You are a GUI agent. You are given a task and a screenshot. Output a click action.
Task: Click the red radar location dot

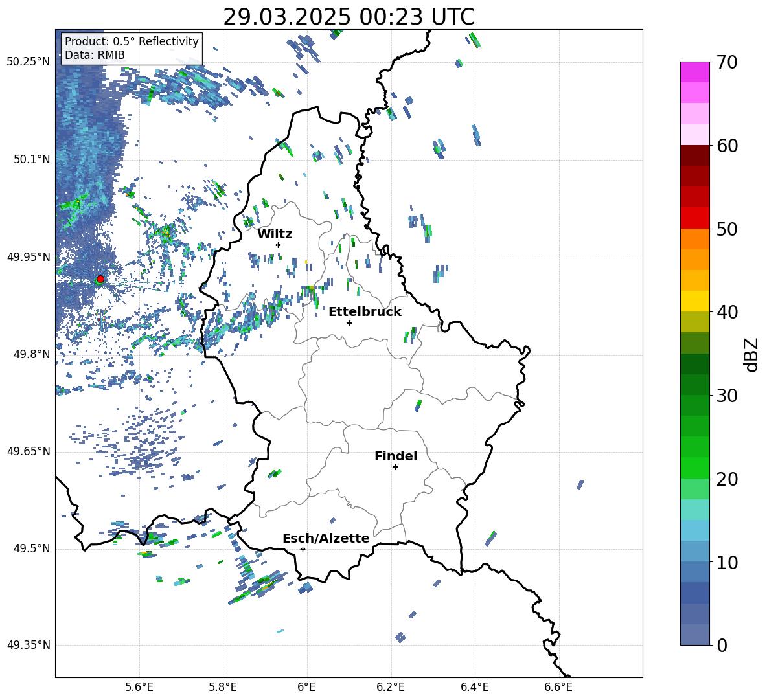click(x=100, y=279)
